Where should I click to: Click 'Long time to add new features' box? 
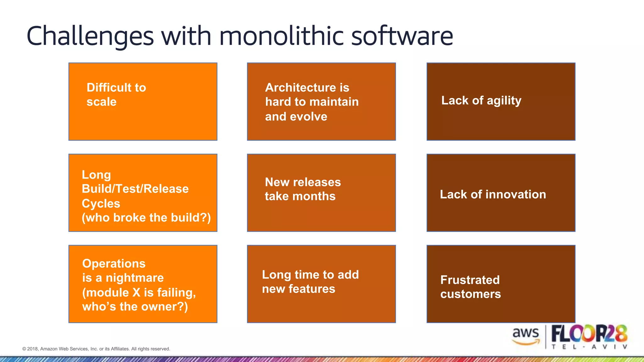pyautogui.click(x=321, y=284)
